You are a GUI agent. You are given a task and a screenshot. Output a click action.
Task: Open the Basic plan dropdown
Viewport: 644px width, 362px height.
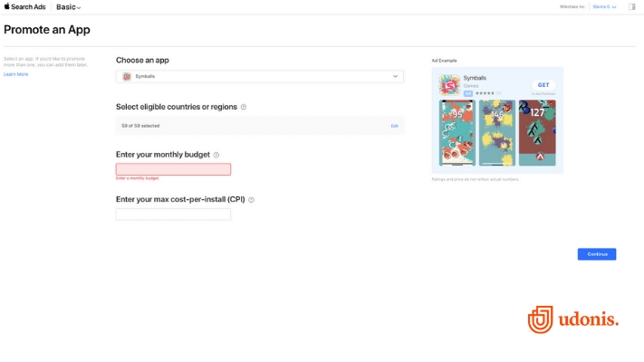68,7
